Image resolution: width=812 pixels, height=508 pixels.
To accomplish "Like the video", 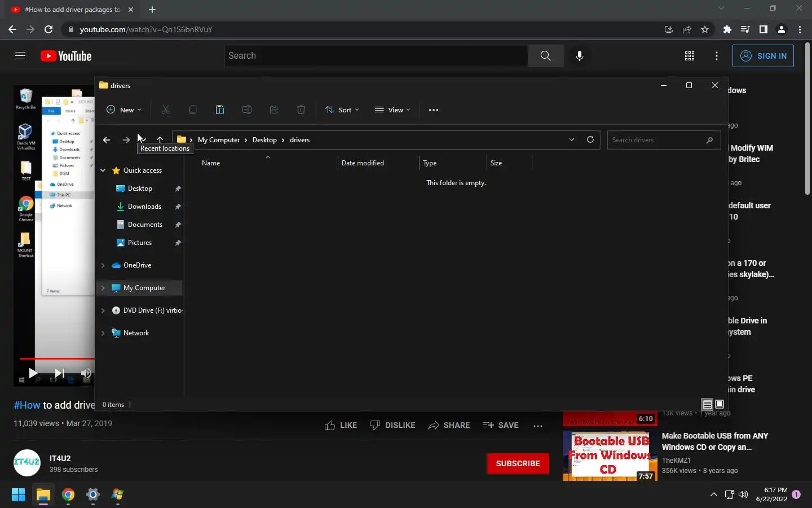I will (341, 426).
